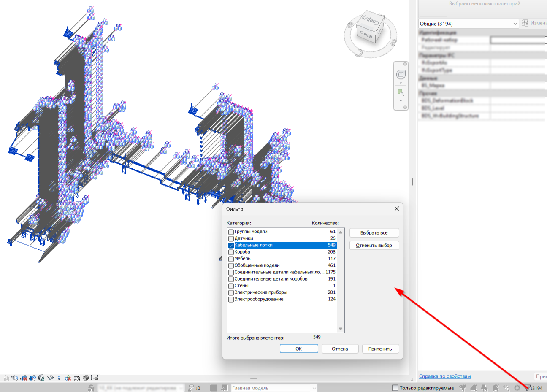547x392 pixels.
Task: Enable the Только редактируемые checkbox
Action: tap(395, 388)
